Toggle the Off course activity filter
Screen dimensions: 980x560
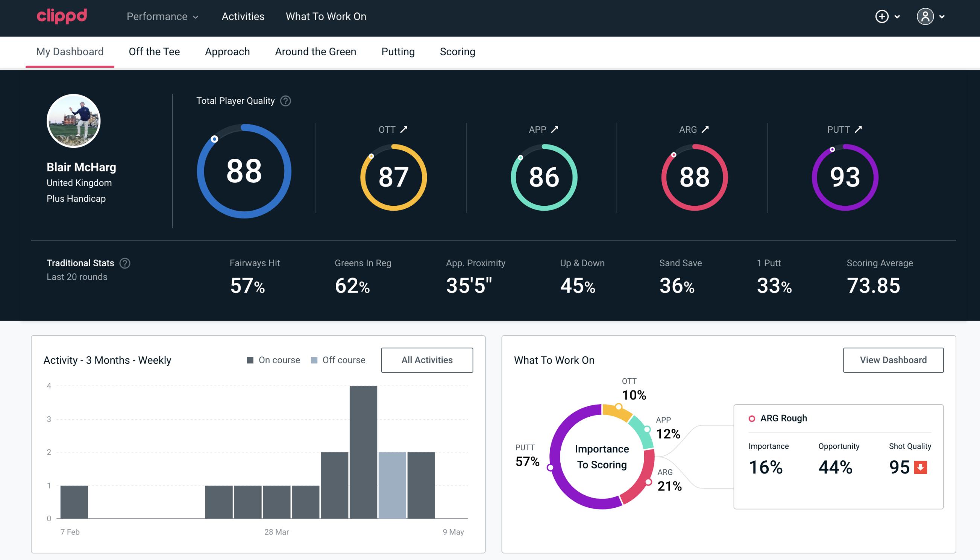coord(336,360)
